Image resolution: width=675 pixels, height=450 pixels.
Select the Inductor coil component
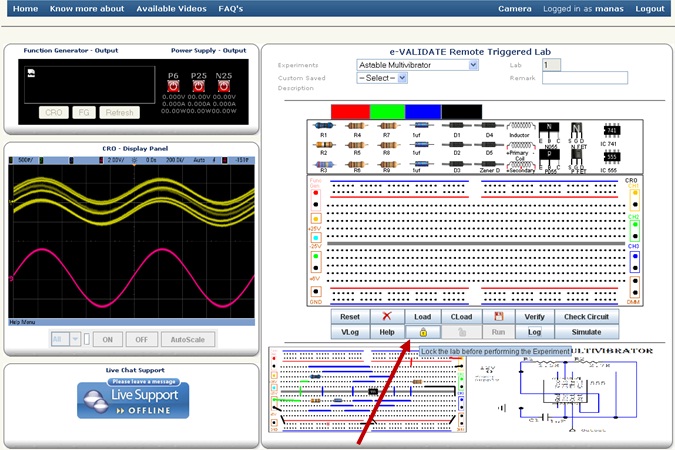pyautogui.click(x=519, y=126)
